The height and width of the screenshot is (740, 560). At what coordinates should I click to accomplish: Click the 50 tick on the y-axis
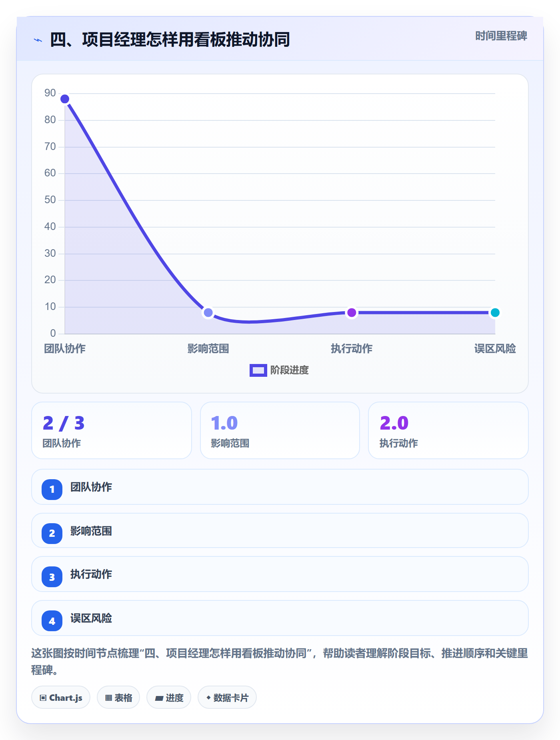tap(50, 200)
